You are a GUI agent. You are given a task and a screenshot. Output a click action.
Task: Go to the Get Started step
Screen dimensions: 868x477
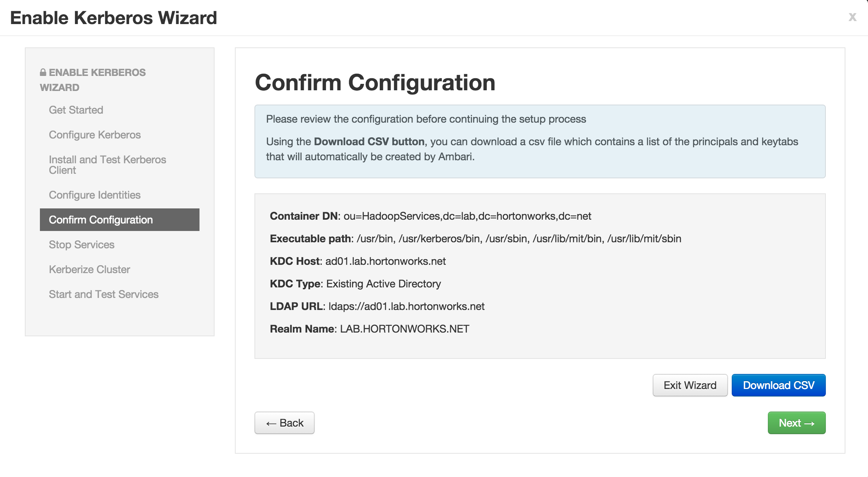(x=76, y=110)
